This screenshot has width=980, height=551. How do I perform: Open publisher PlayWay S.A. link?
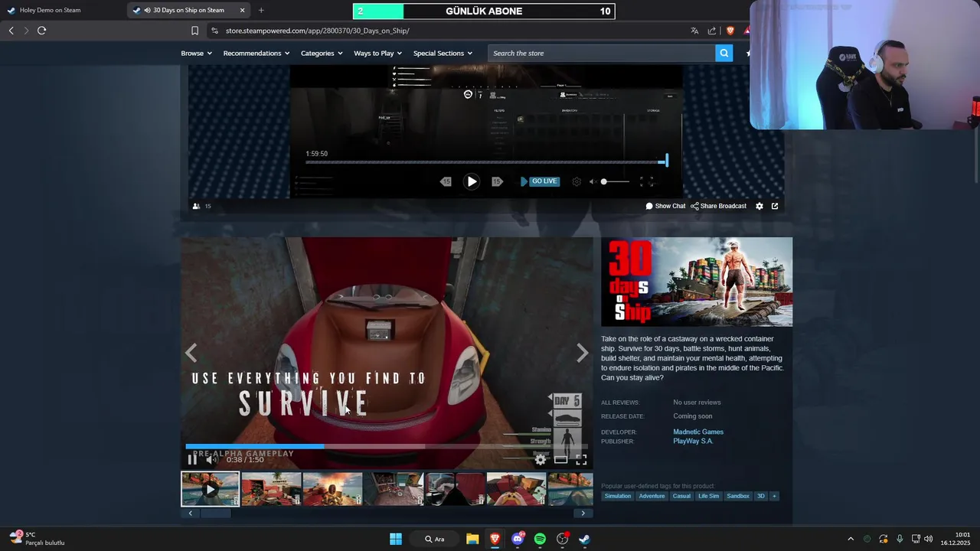pos(693,441)
